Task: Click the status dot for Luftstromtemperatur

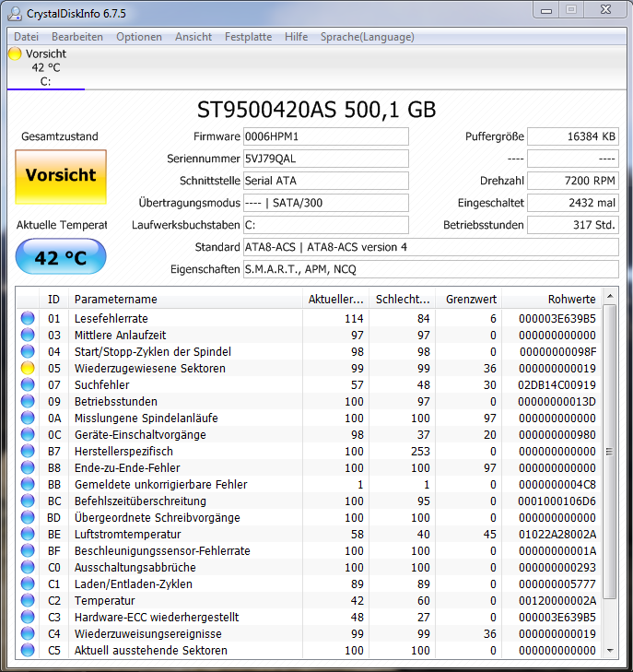Action: point(28,534)
